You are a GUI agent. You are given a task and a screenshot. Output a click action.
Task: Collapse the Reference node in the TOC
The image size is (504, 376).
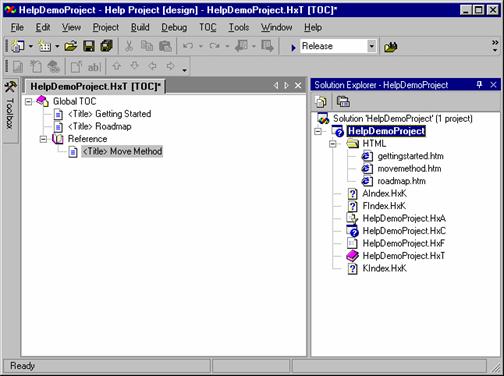(x=43, y=139)
